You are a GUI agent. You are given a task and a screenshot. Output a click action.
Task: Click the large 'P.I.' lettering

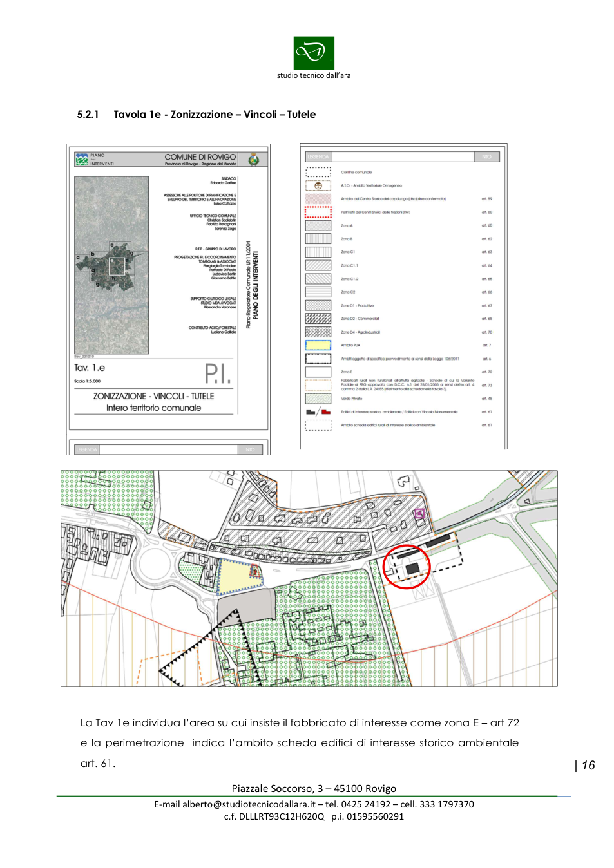[x=218, y=373]
